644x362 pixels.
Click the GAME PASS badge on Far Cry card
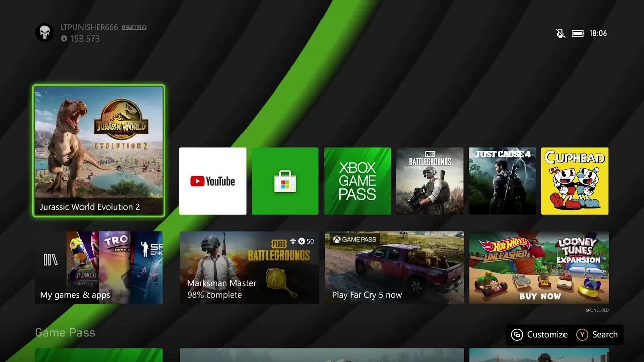[355, 240]
